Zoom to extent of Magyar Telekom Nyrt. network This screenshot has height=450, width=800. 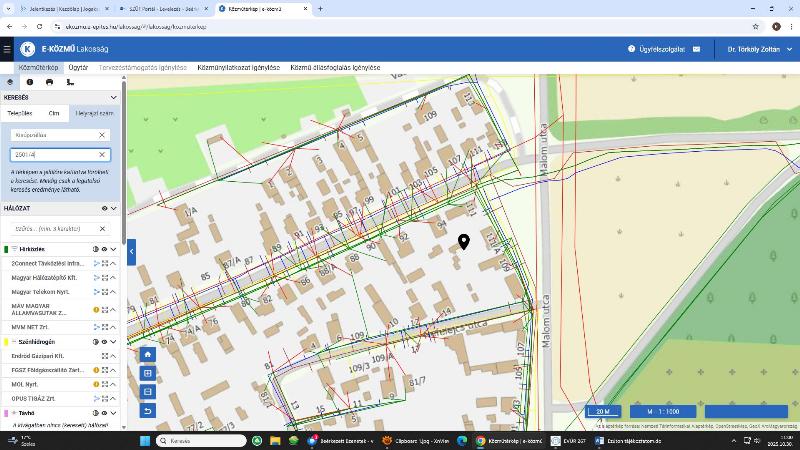105,291
